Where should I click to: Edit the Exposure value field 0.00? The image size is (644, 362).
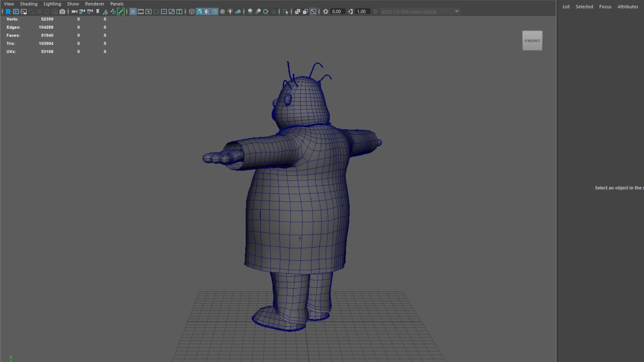click(x=337, y=11)
